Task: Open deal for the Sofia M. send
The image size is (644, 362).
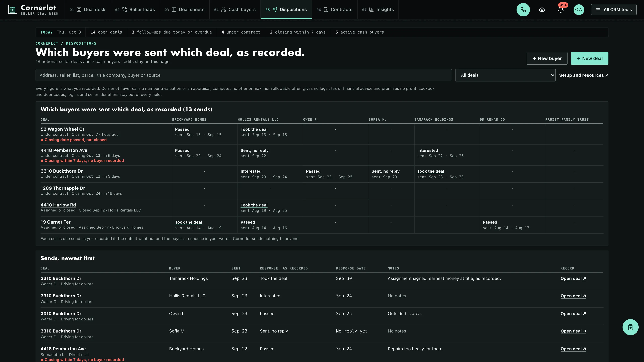Action: pyautogui.click(x=573, y=331)
